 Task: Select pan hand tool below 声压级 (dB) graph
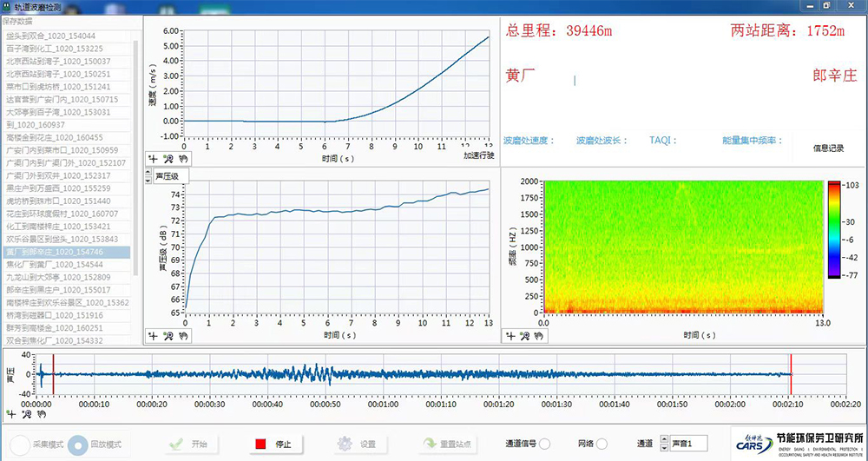[182, 335]
